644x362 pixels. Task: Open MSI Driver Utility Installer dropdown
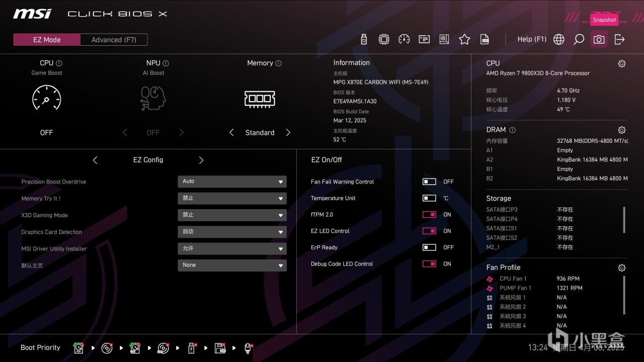click(x=232, y=248)
